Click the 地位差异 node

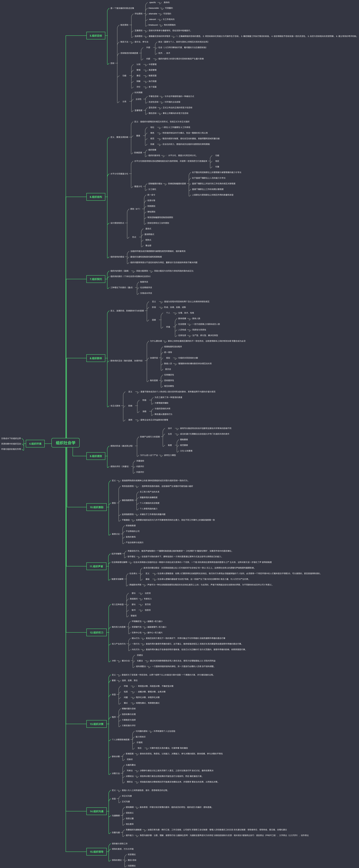click(130, 824)
